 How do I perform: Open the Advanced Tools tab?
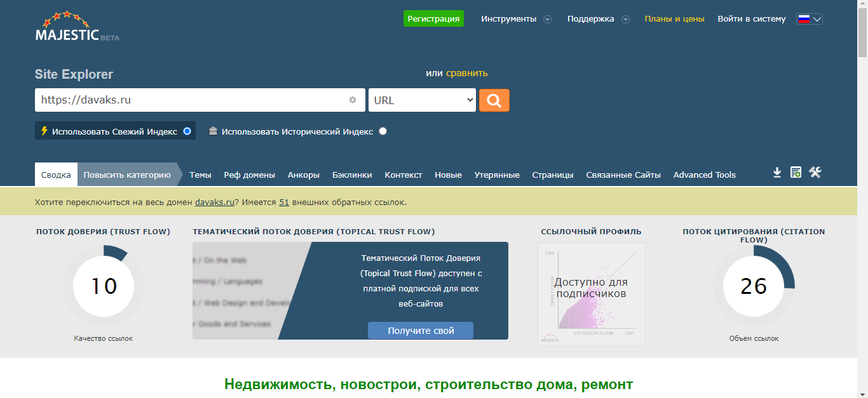(x=705, y=175)
